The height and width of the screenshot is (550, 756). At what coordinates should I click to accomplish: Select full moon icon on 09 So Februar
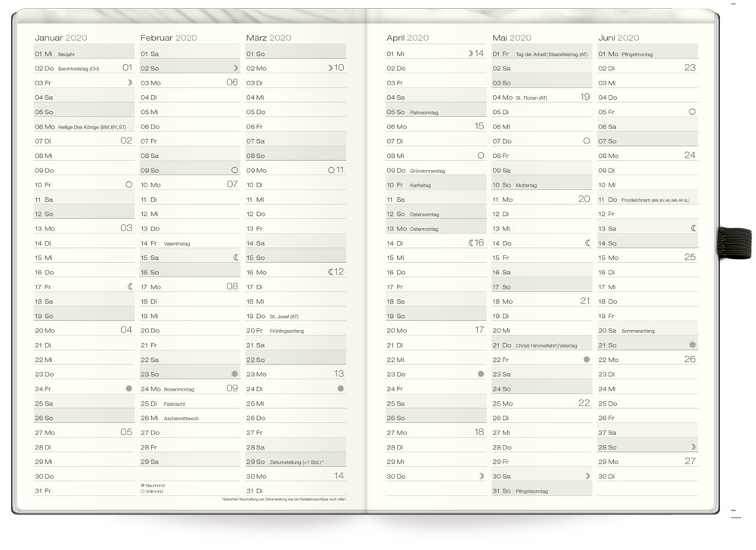click(234, 170)
